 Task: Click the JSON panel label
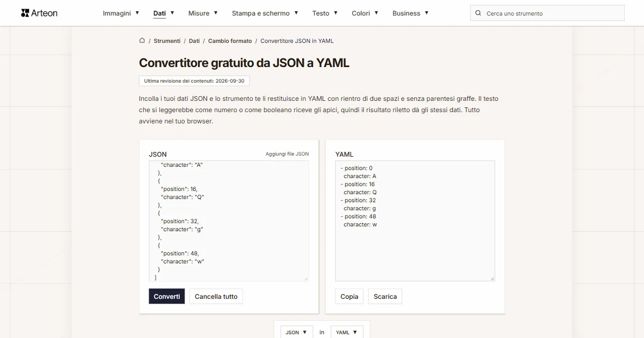click(x=158, y=154)
